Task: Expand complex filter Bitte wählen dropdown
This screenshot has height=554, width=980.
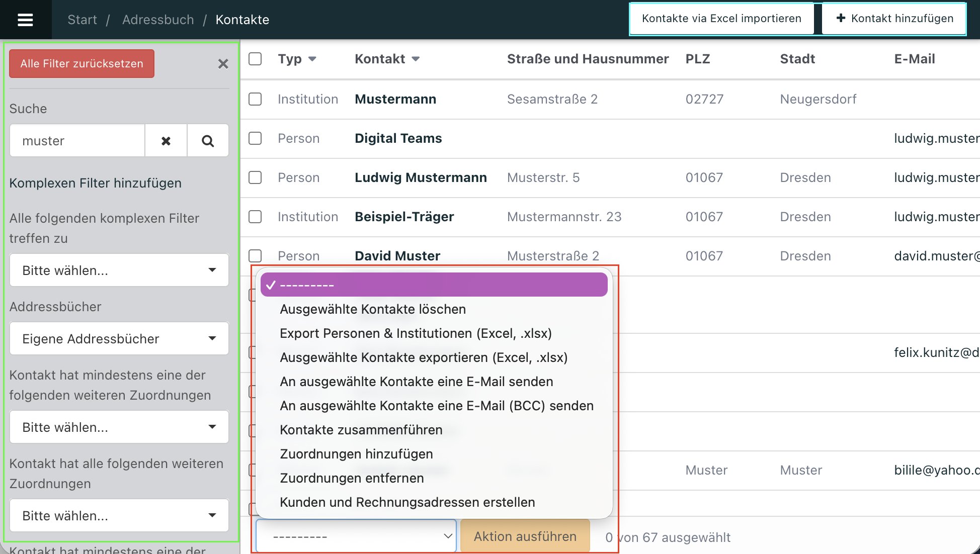Action: [119, 270]
